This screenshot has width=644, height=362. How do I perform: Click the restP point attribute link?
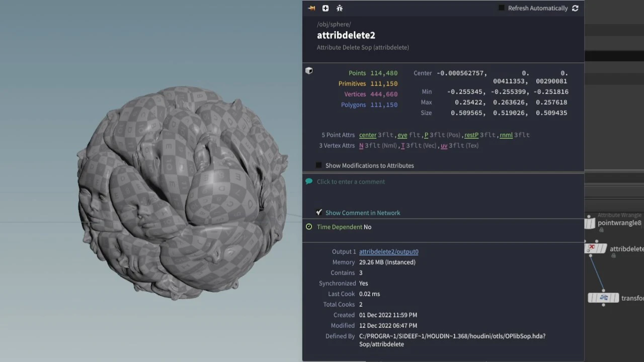[471, 135]
